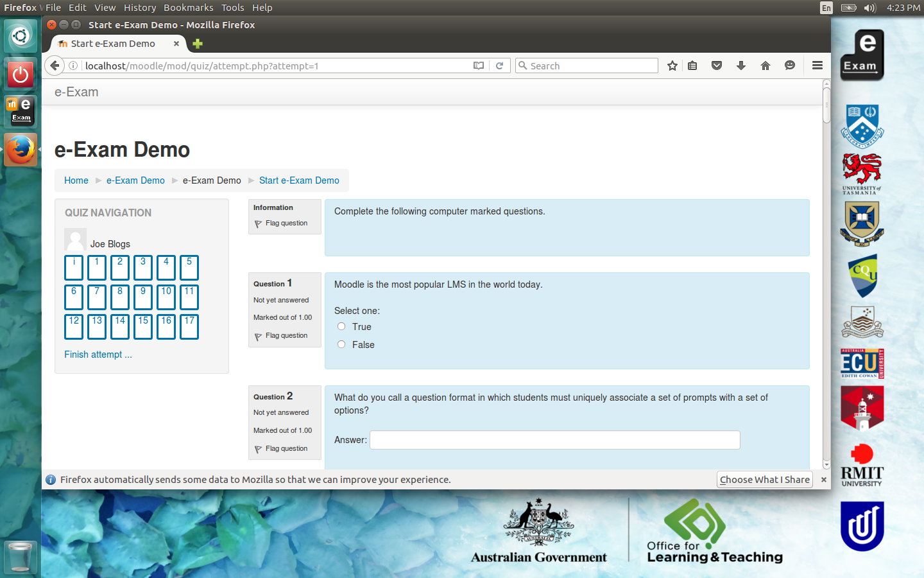Open the Firefox hamburger menu
Viewport: 924px width, 578px height.
pos(817,66)
